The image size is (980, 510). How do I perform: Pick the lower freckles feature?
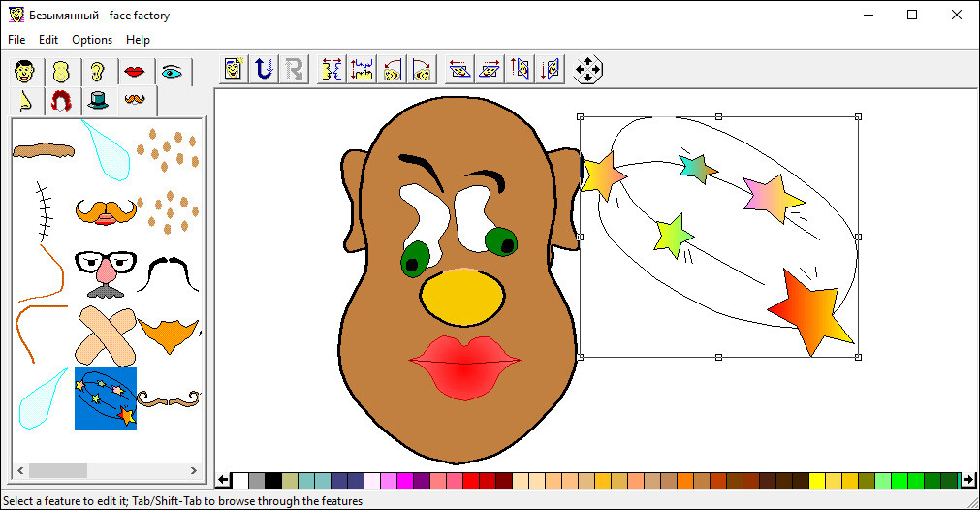click(168, 212)
